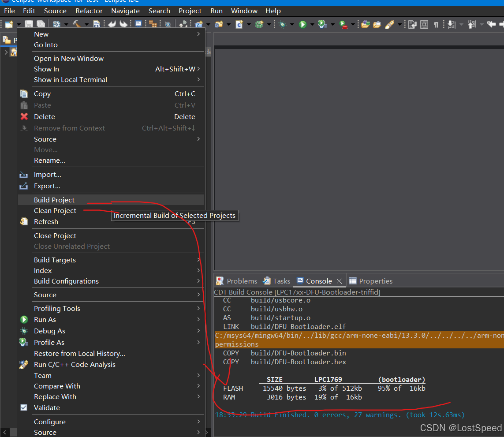Click the New C/C++ Project toolbar icon

pyautogui.click(x=199, y=24)
